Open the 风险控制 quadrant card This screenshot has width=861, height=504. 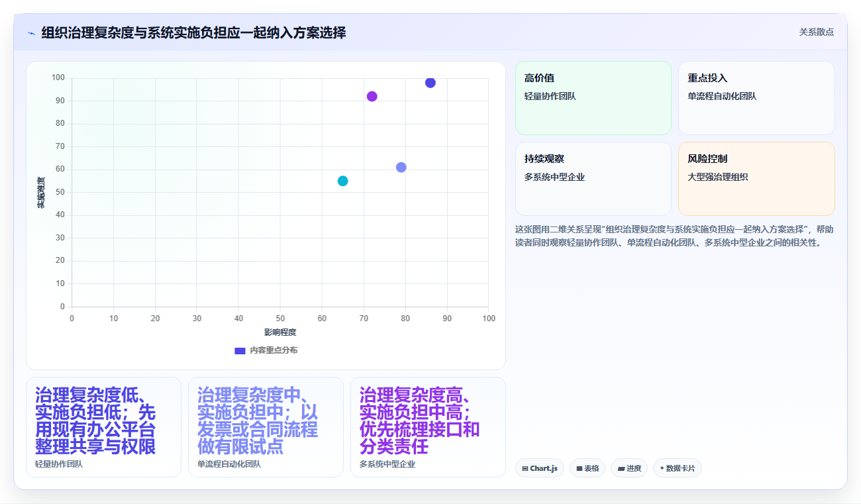pyautogui.click(x=756, y=179)
